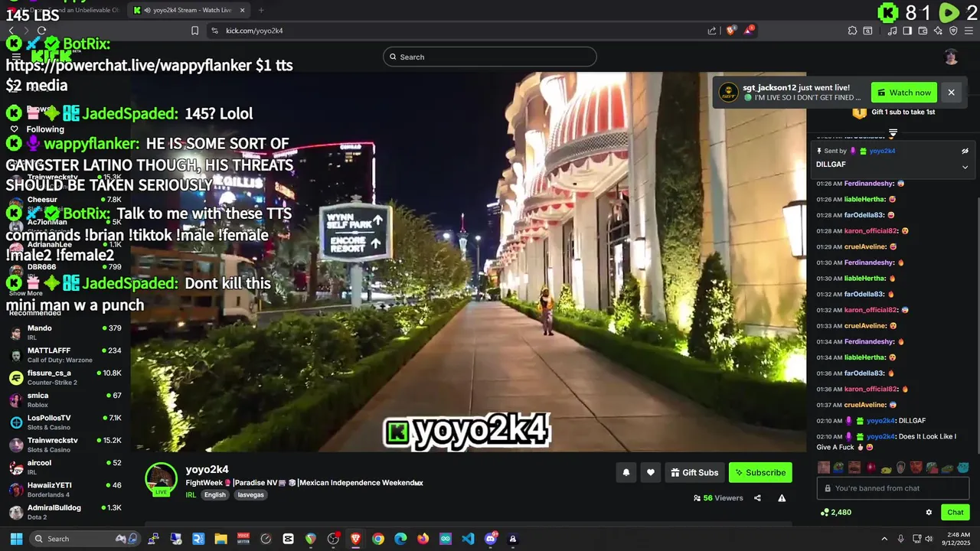
Task: Reload the page
Action: (x=41, y=31)
